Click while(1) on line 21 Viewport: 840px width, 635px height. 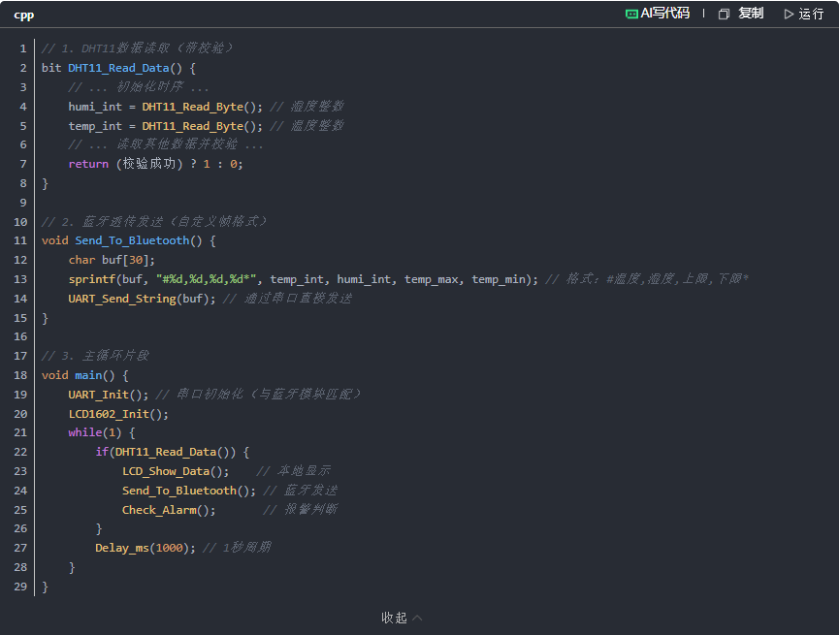(95, 432)
